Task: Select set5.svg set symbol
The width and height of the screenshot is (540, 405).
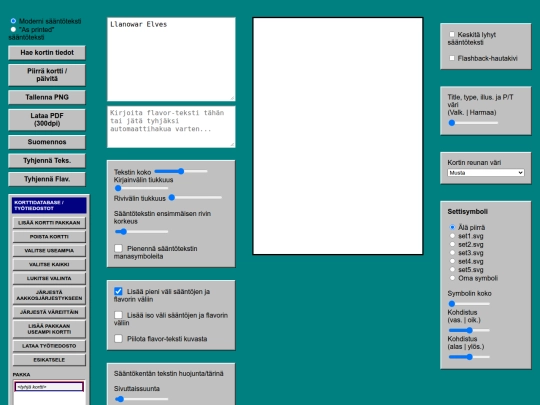Action: [452, 270]
